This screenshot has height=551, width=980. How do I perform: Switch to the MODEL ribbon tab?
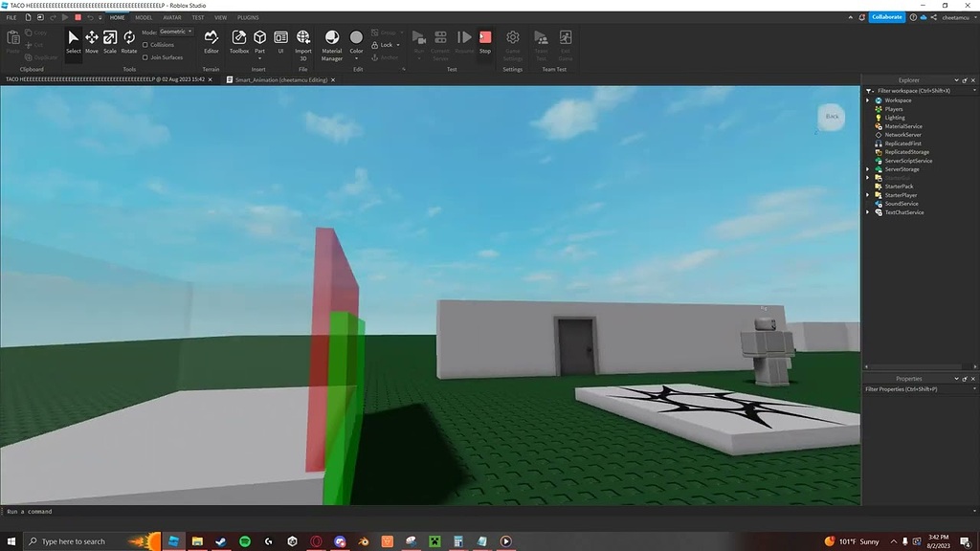click(x=144, y=16)
